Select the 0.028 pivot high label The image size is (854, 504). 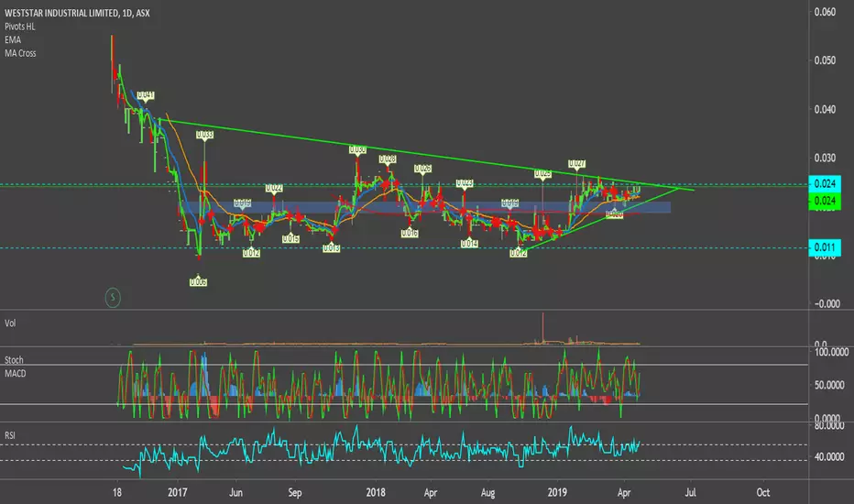388,159
